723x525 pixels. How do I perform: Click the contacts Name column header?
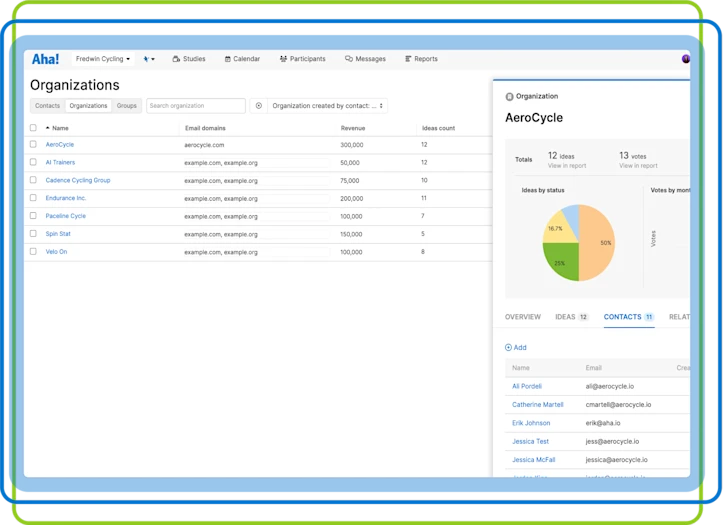click(x=521, y=368)
